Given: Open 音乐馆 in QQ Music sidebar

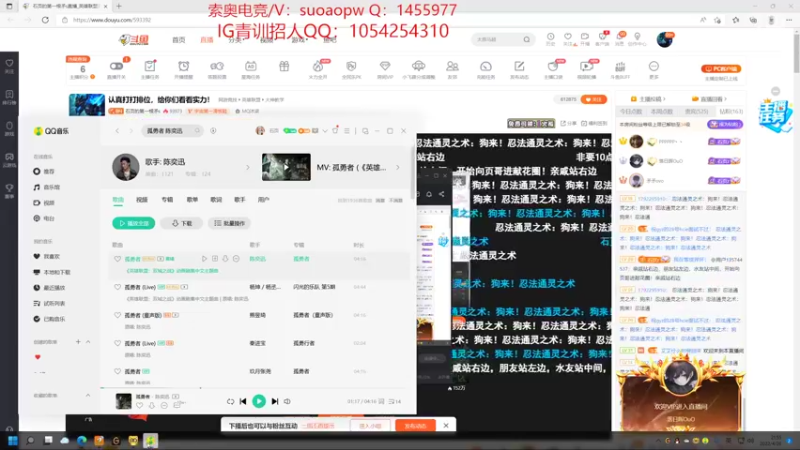Looking at the screenshot, I should (x=46, y=187).
